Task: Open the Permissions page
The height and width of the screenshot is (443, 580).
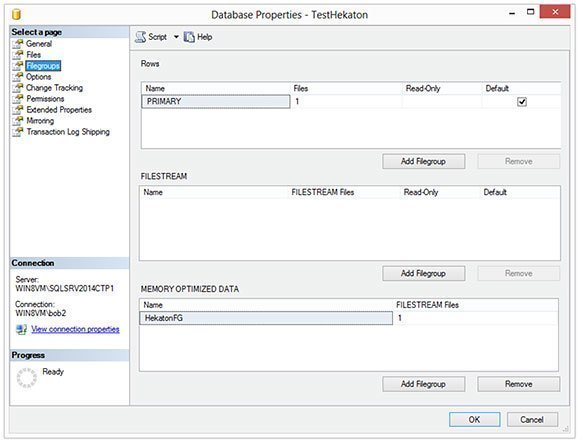Action: pos(45,99)
